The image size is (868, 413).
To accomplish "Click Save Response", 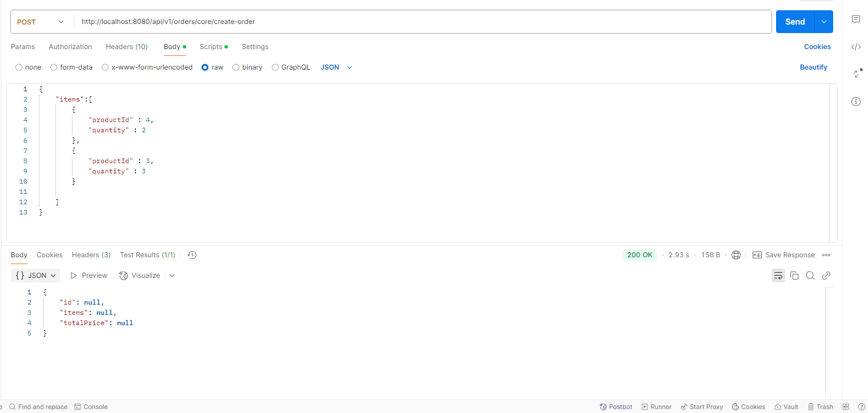I will coord(783,255).
